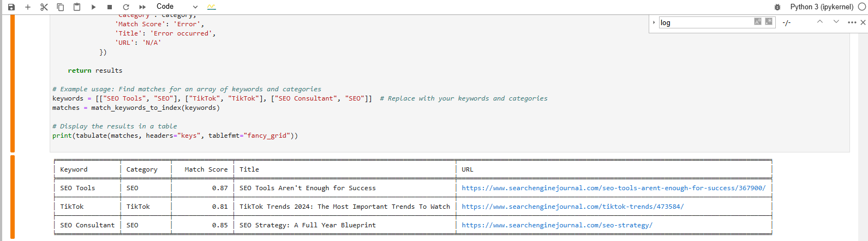Open the Code cell type dropdown
Viewport: 868px width, 241px height.
pyautogui.click(x=177, y=7)
